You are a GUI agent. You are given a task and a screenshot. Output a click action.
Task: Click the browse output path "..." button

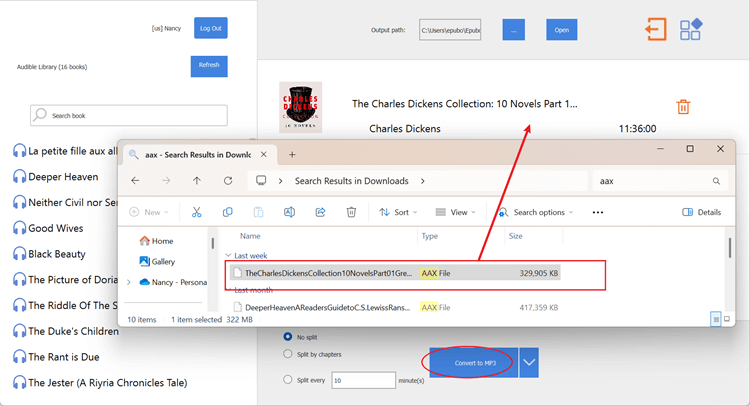pyautogui.click(x=514, y=30)
